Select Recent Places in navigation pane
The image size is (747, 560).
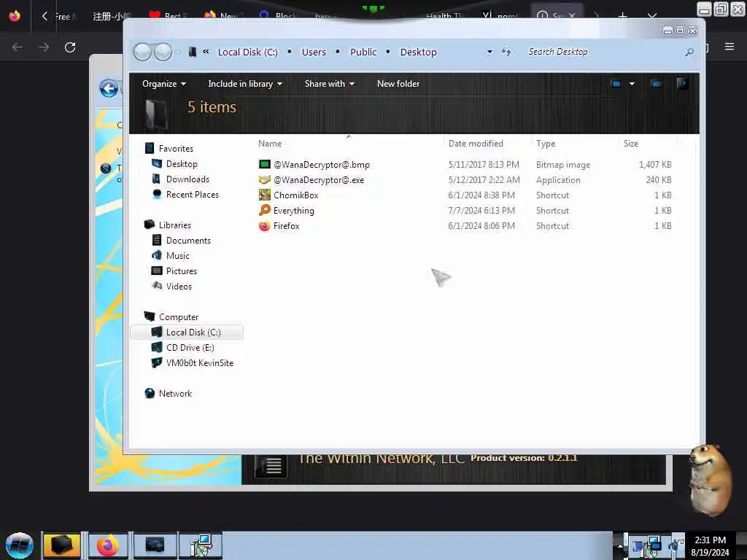(x=193, y=194)
